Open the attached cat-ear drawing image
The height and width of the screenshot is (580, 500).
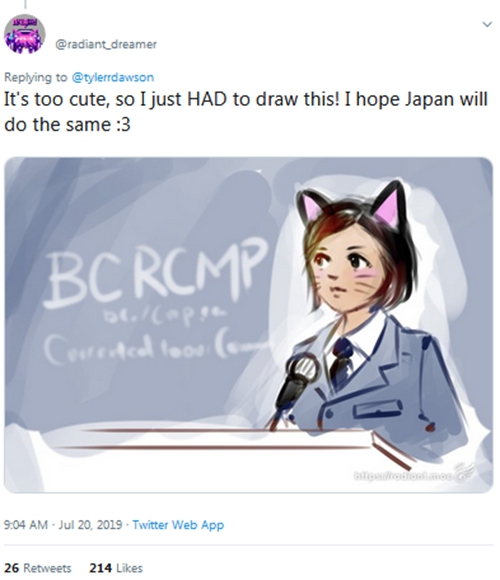pos(249,325)
